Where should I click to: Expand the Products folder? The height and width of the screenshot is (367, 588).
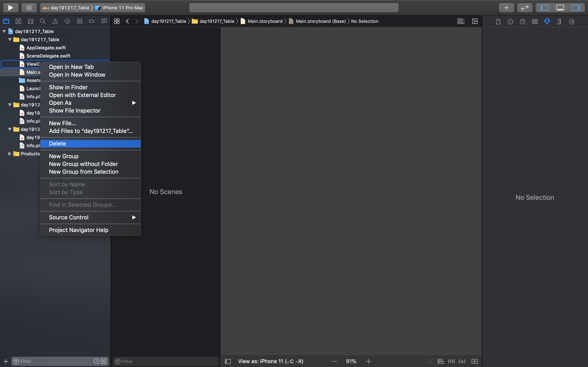click(10, 154)
